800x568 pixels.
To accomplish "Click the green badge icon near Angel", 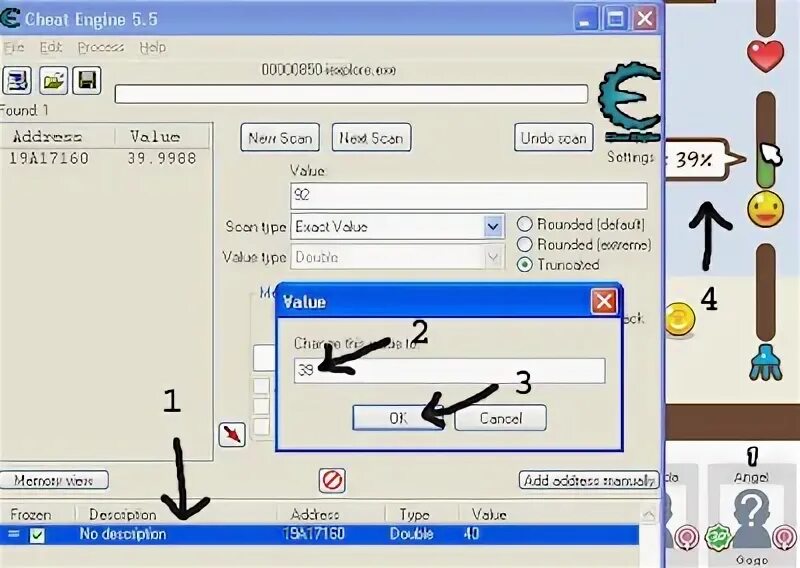I will pyautogui.click(x=718, y=537).
